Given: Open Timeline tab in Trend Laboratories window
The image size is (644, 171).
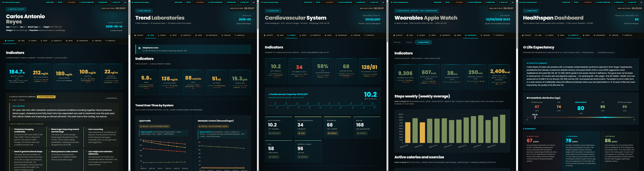Looking at the screenshot, I should (226, 35).
